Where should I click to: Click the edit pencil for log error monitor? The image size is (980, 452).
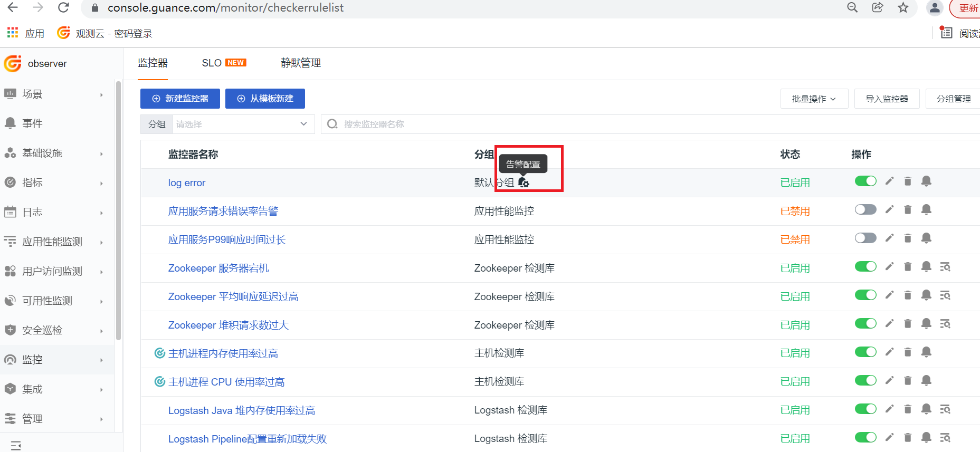point(889,181)
